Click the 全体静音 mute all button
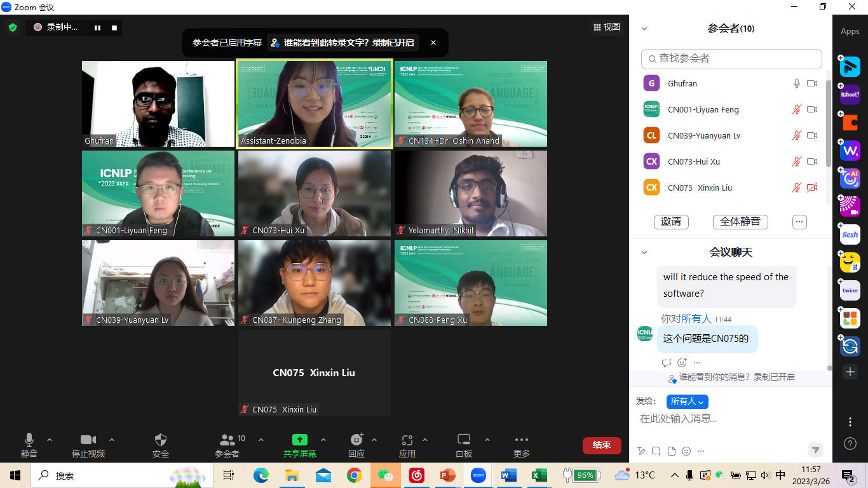Viewport: 868px width, 488px height. click(x=740, y=222)
